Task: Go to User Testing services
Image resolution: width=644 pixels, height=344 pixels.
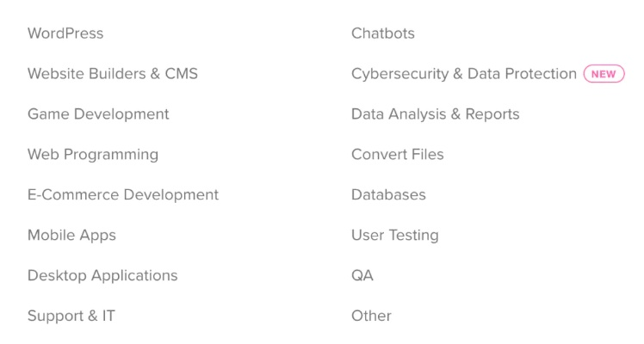Action: point(395,236)
